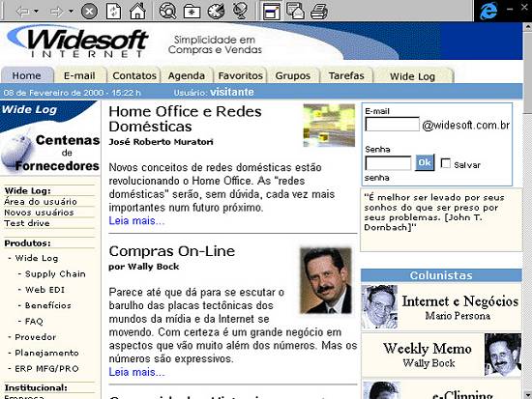This screenshot has height=399, width=532.
Task: Click the visitante username text
Action: click(x=232, y=92)
